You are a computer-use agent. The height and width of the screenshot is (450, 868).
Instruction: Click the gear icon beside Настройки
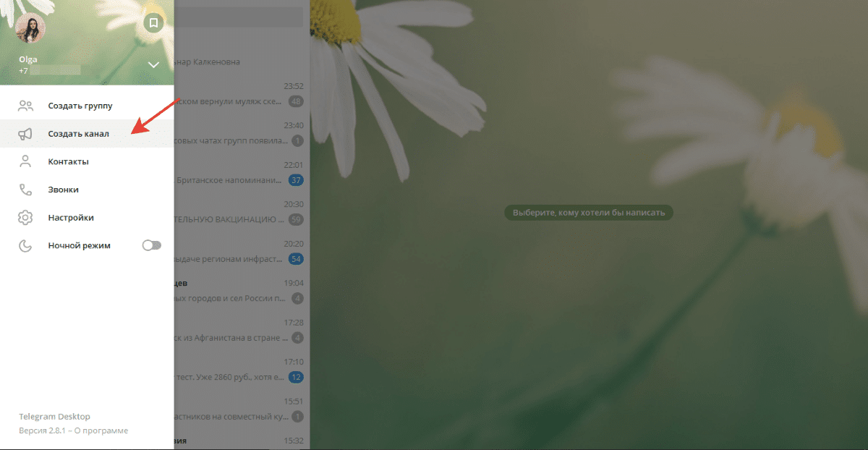pyautogui.click(x=25, y=217)
